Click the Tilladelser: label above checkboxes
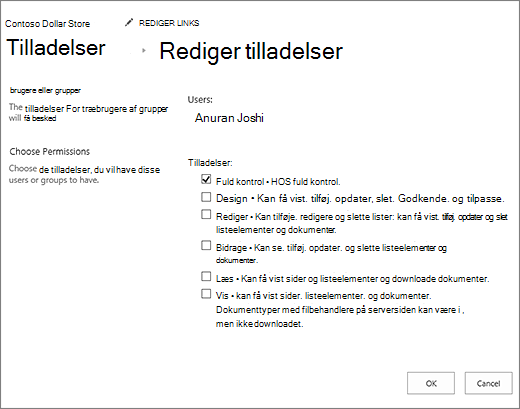 pos(210,163)
